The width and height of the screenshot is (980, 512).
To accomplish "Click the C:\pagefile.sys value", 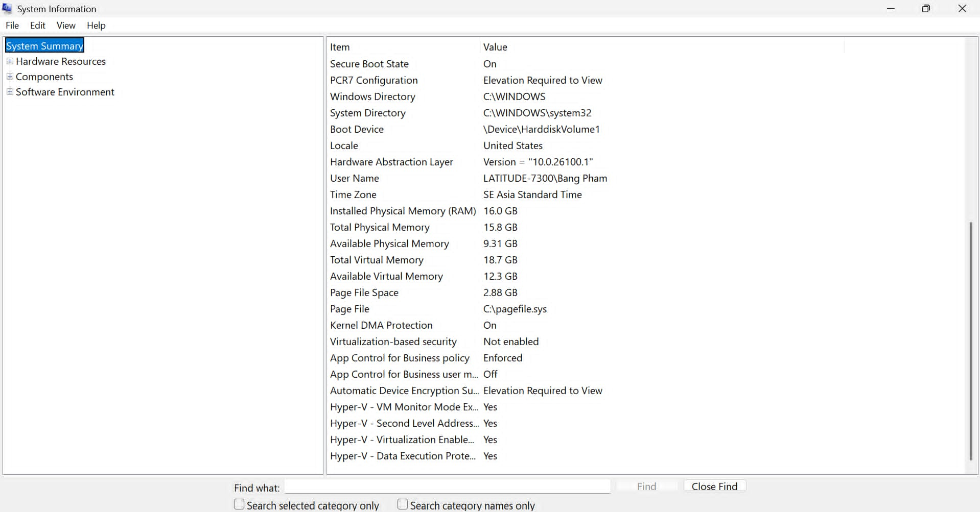I will tap(515, 309).
